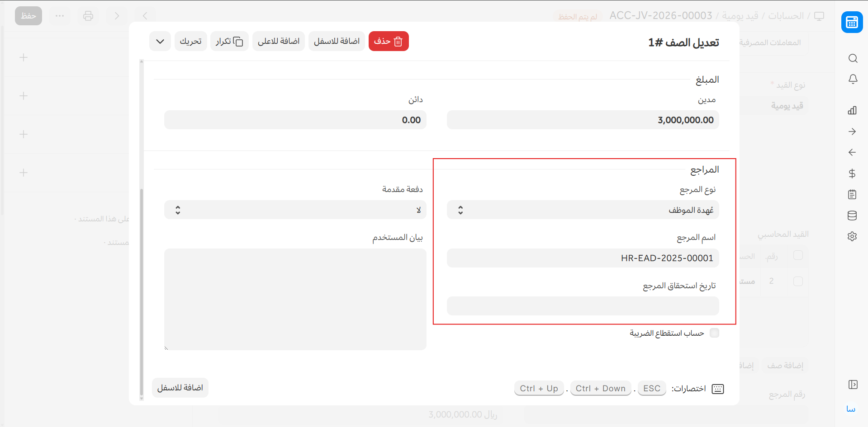
Task: Click the calculator app icon
Action: point(852,22)
